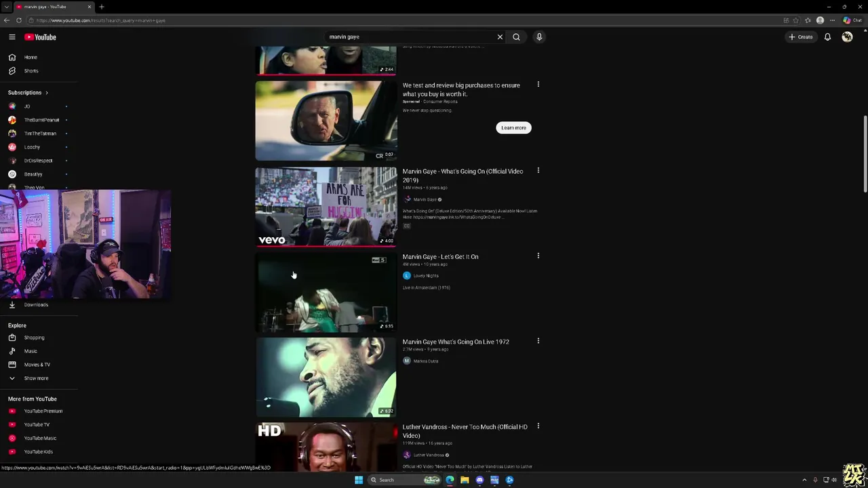Click the page vertical scrollbar

pyautogui.click(x=865, y=155)
